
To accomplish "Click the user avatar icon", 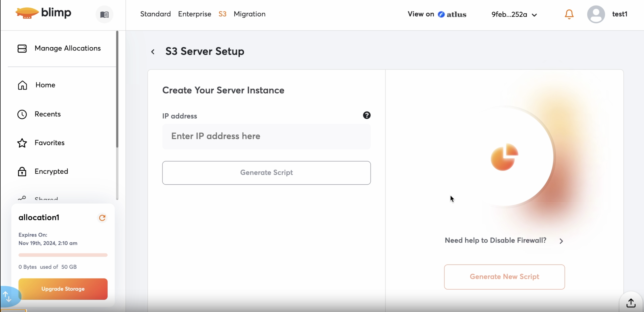I will click(596, 14).
